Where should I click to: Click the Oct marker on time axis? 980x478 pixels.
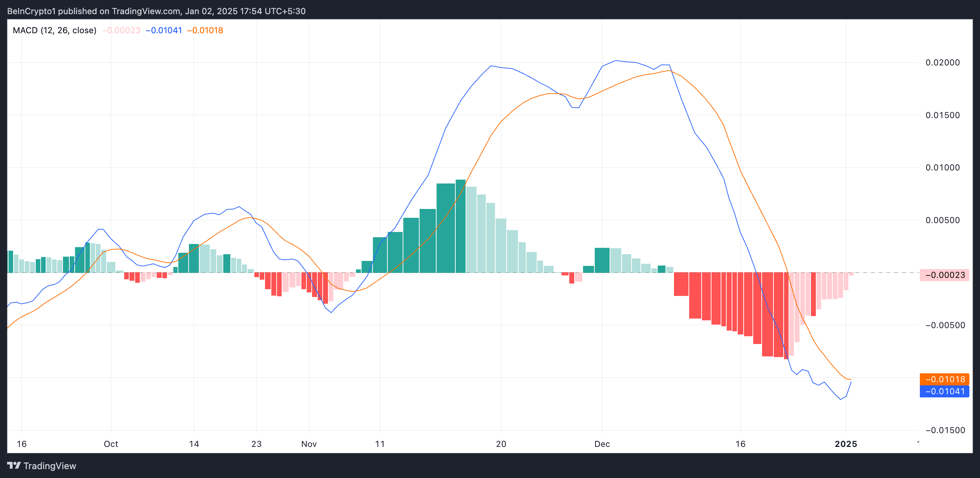(111, 444)
